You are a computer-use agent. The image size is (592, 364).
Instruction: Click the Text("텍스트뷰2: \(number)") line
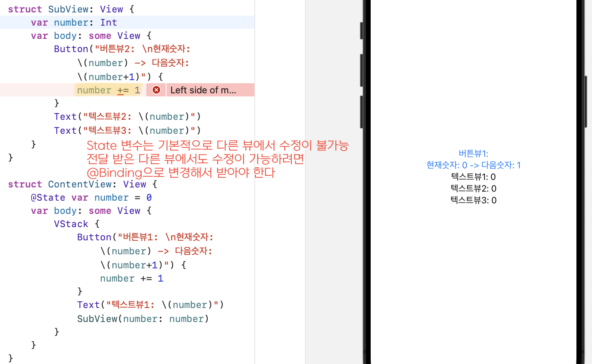pos(128,116)
